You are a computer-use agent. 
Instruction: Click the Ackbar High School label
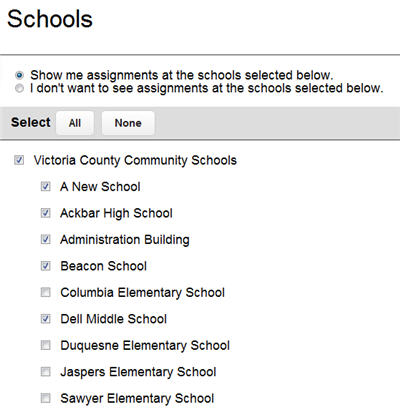(116, 213)
